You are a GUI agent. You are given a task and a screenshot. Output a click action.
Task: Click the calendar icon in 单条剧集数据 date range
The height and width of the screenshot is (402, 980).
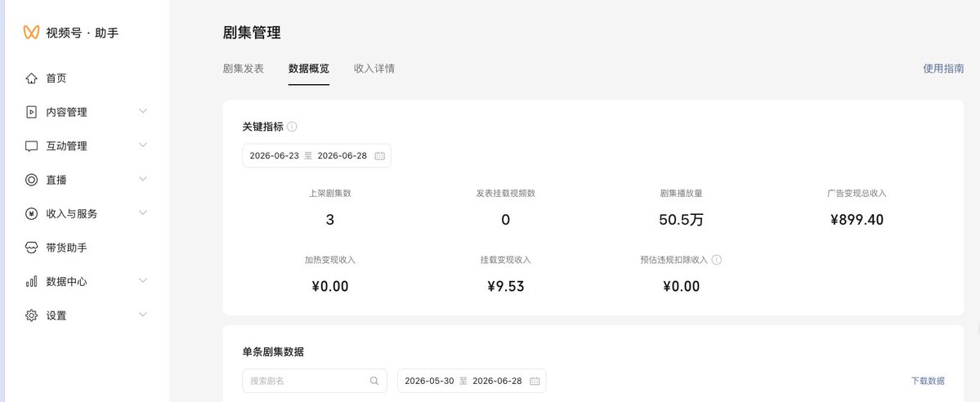pos(535,382)
